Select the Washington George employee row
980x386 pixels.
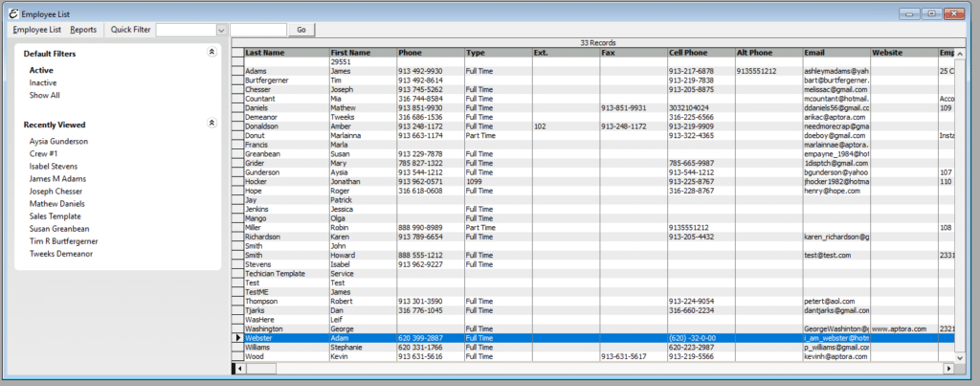[287, 329]
